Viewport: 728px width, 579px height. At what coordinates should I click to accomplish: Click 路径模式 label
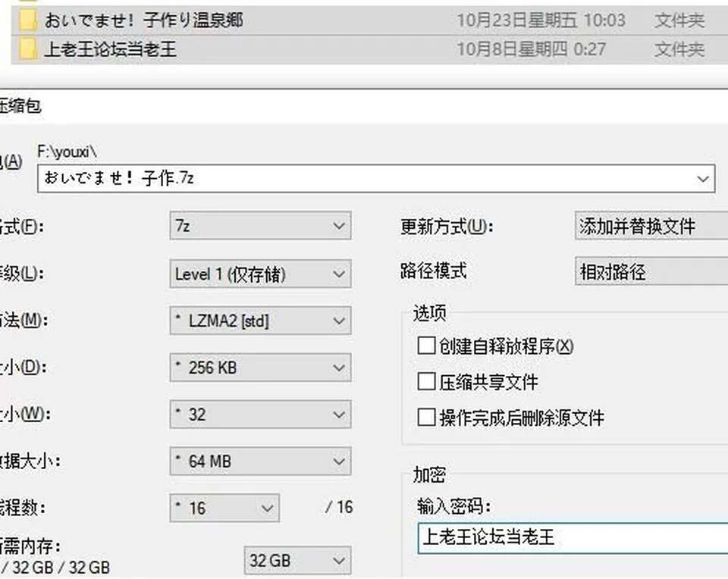tap(434, 271)
